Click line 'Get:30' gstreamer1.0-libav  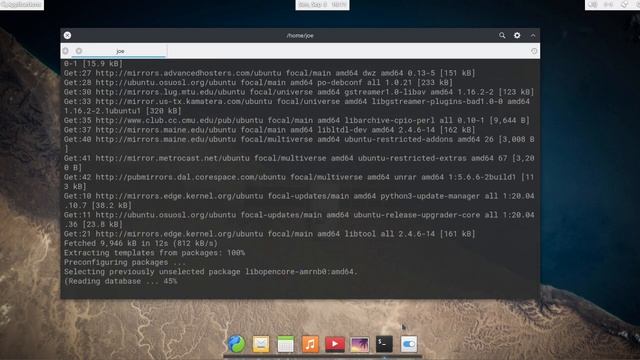click(x=299, y=92)
